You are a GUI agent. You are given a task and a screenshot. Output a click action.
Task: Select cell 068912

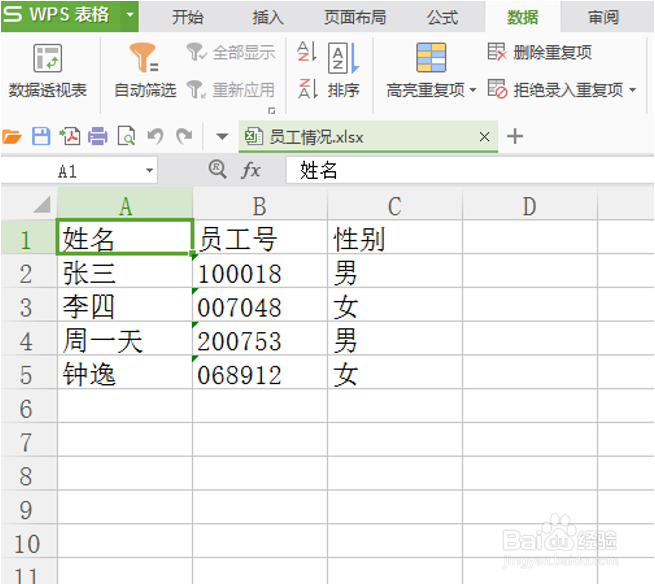(x=260, y=373)
